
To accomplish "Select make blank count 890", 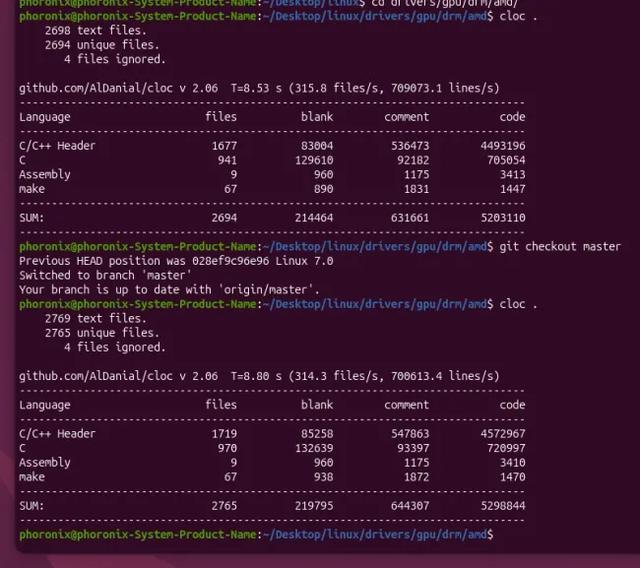I will pyautogui.click(x=323, y=189).
